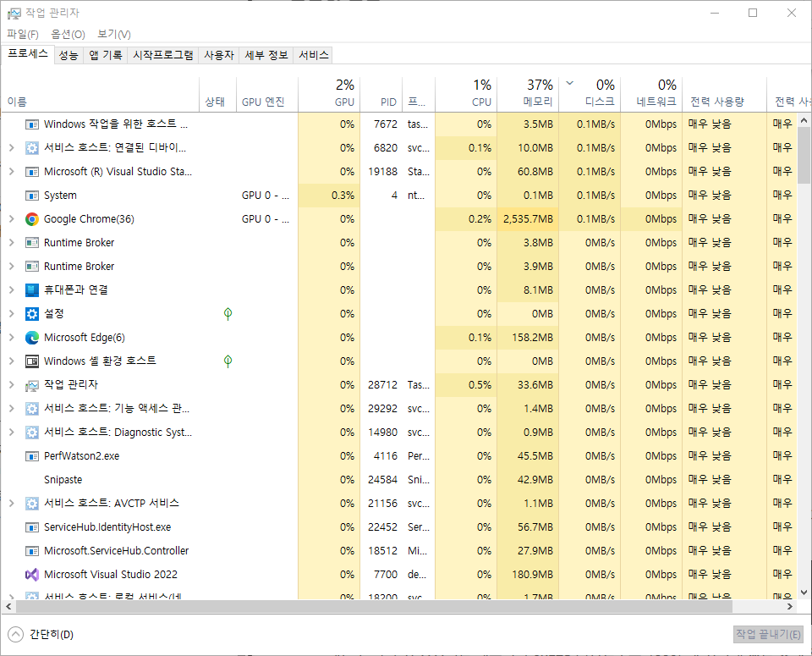Click the vertical scrollbar down arrow
812x656 pixels.
pos(804,593)
